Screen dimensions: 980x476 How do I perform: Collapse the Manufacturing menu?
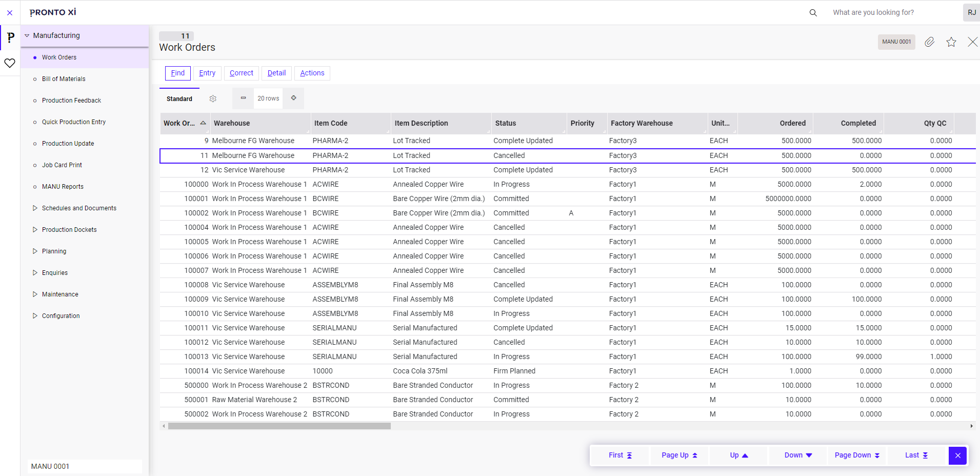pyautogui.click(x=27, y=35)
